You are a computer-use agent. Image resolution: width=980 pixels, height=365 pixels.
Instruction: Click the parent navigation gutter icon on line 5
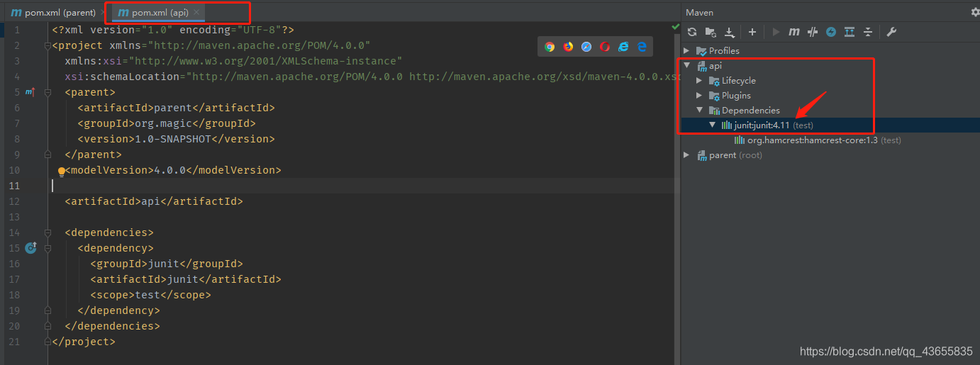click(30, 92)
